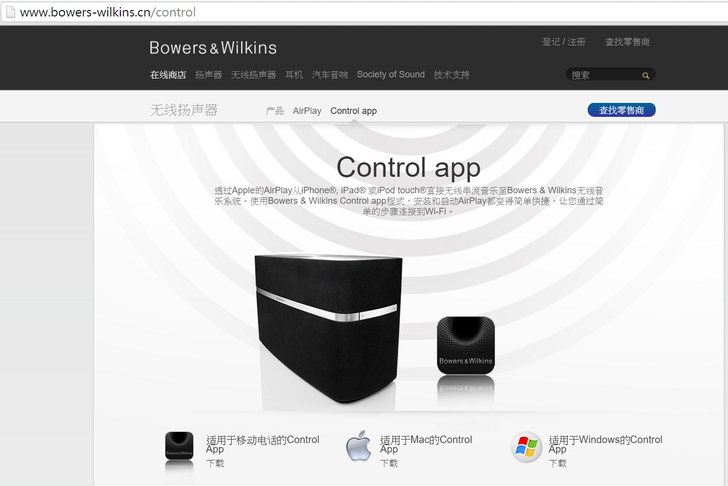Click the Control app page heading
The width and height of the screenshot is (728, 486).
tap(408, 168)
